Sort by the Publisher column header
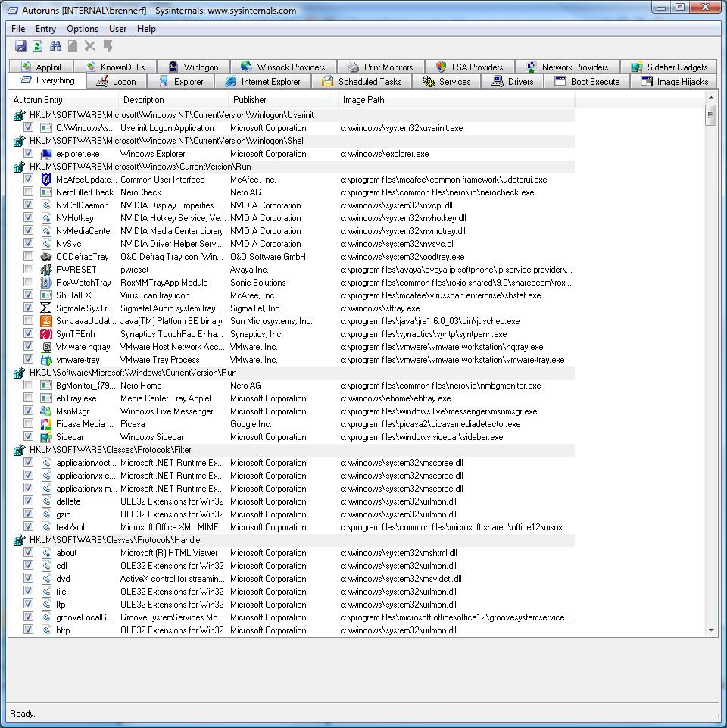Image resolution: width=727 pixels, height=728 pixels. [x=282, y=100]
